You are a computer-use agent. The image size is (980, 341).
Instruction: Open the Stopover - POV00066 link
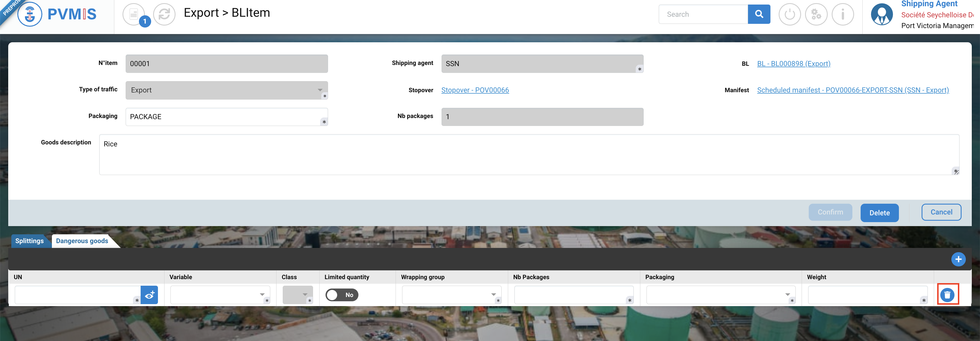click(475, 90)
